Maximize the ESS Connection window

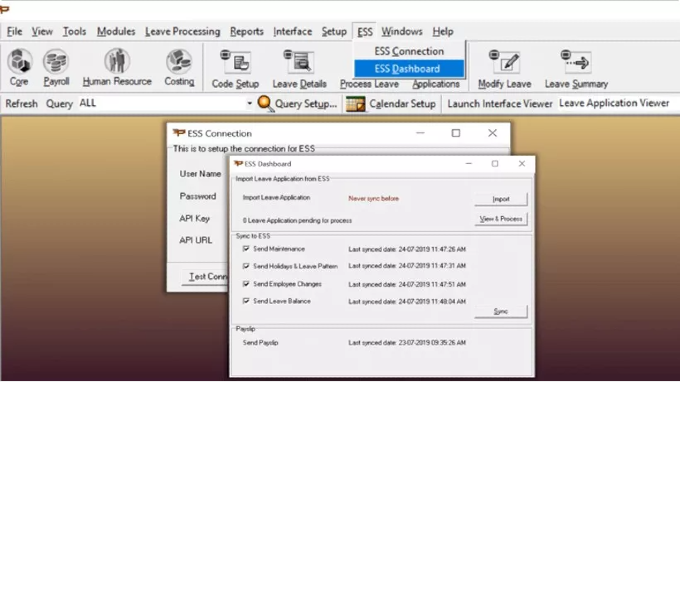click(456, 133)
